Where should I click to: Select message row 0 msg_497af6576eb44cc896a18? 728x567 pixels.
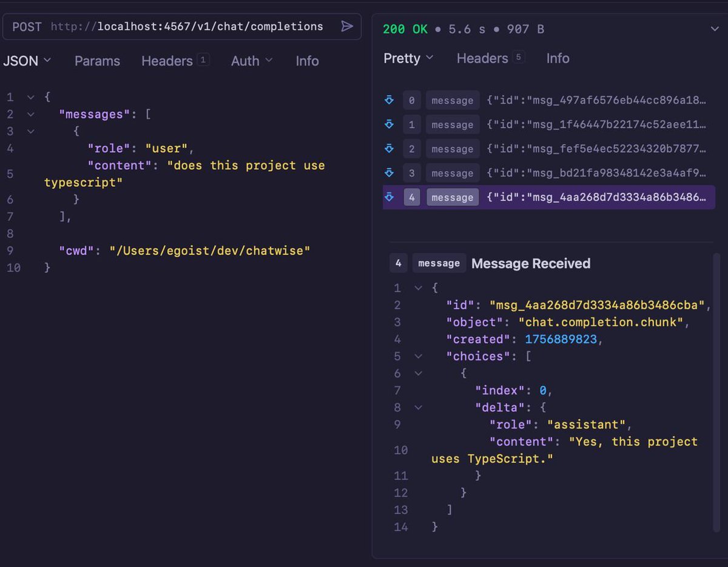pyautogui.click(x=549, y=100)
